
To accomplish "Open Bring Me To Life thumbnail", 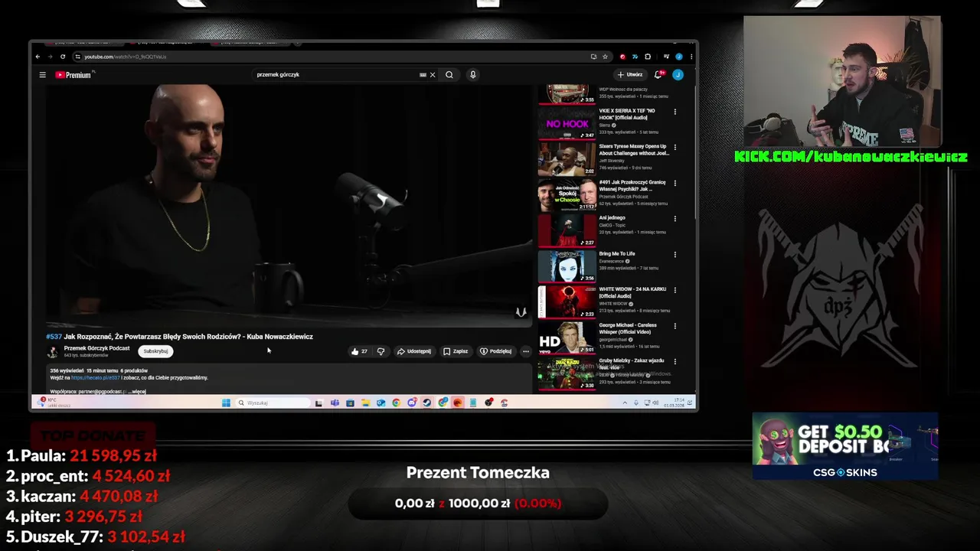I will 567,267.
